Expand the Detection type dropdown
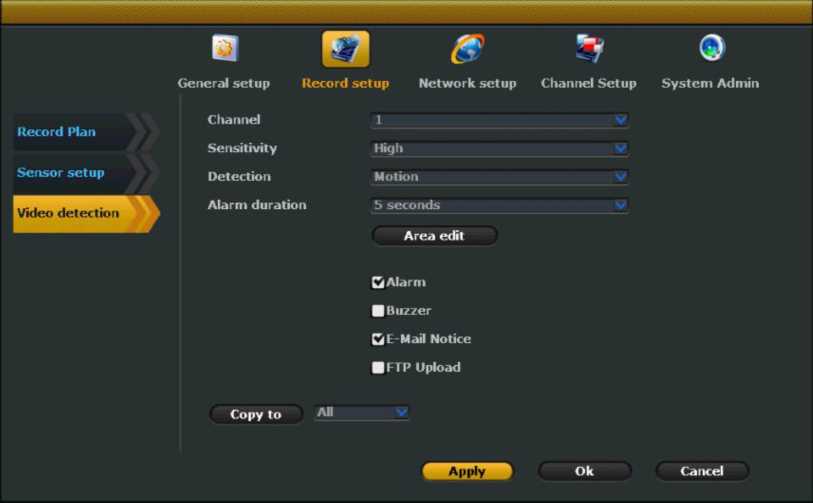This screenshot has height=503, width=813. click(x=499, y=177)
